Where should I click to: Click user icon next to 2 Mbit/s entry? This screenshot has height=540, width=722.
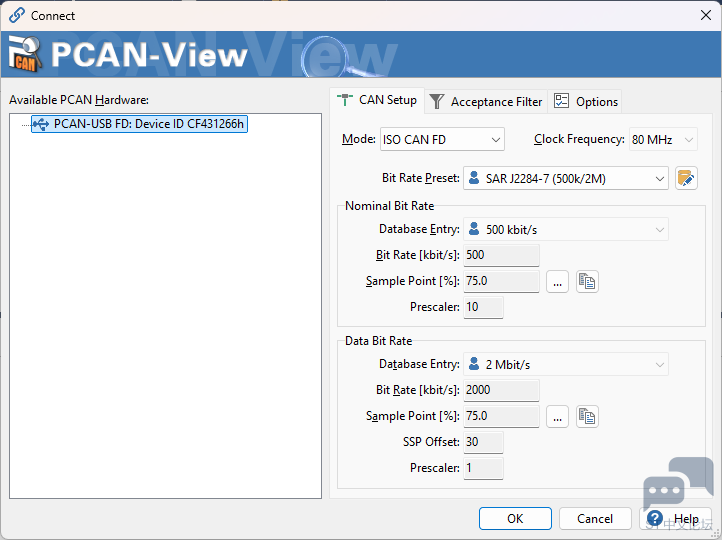click(x=474, y=364)
